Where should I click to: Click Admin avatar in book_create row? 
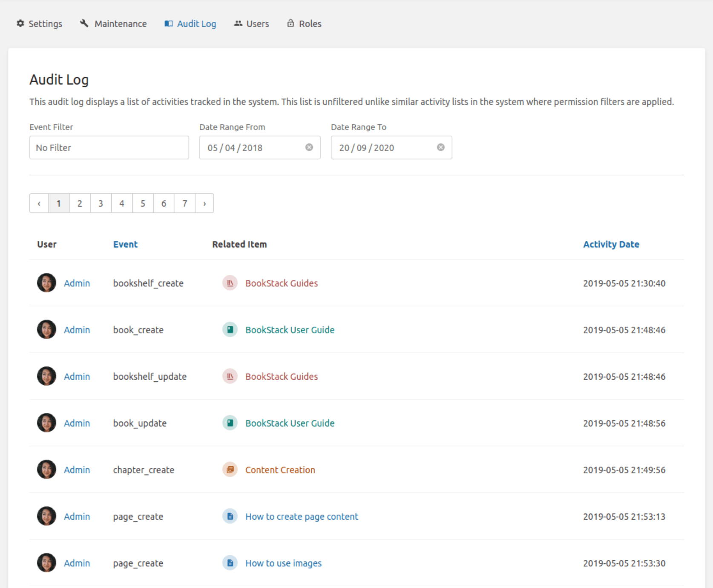point(46,329)
